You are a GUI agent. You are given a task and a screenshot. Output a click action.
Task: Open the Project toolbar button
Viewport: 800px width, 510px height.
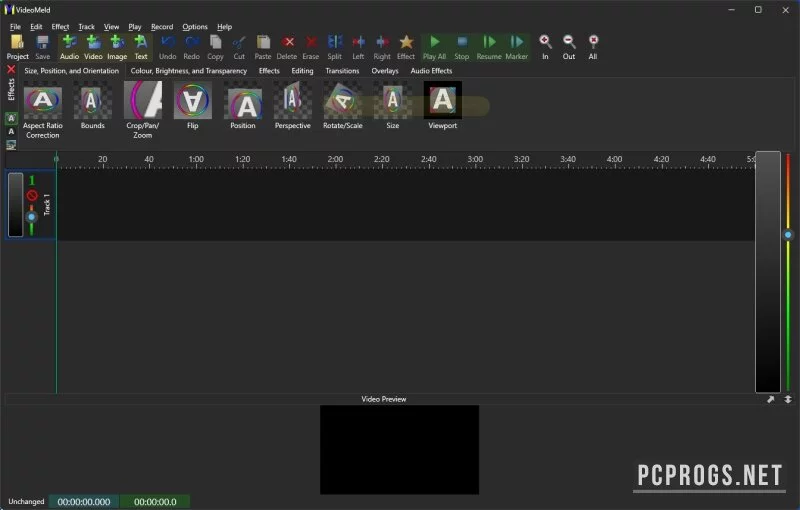tap(17, 47)
